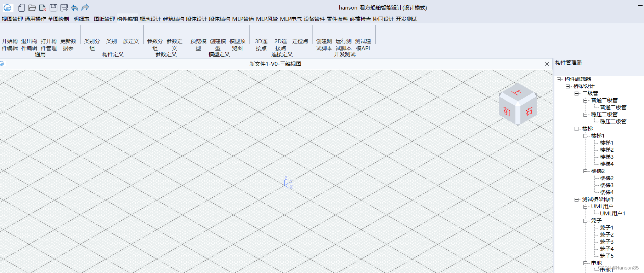Click the close file icon with red X
This screenshot has width=644, height=273.
pos(43,8)
